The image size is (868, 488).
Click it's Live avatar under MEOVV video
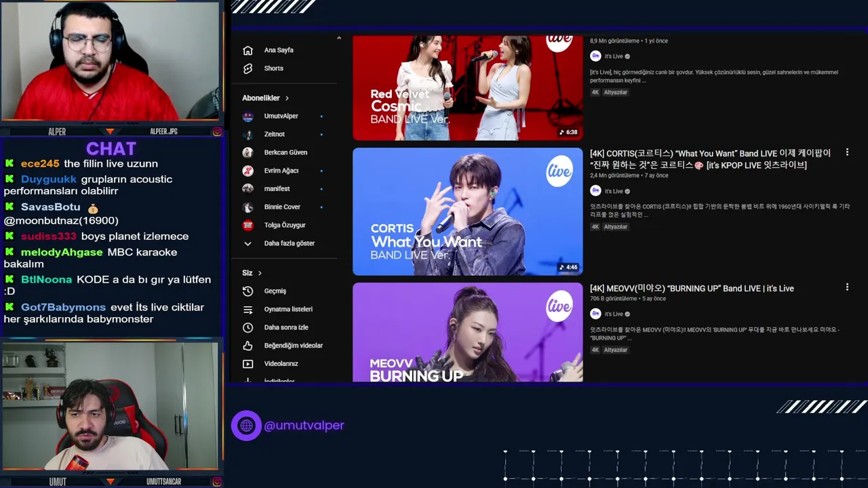(595, 314)
